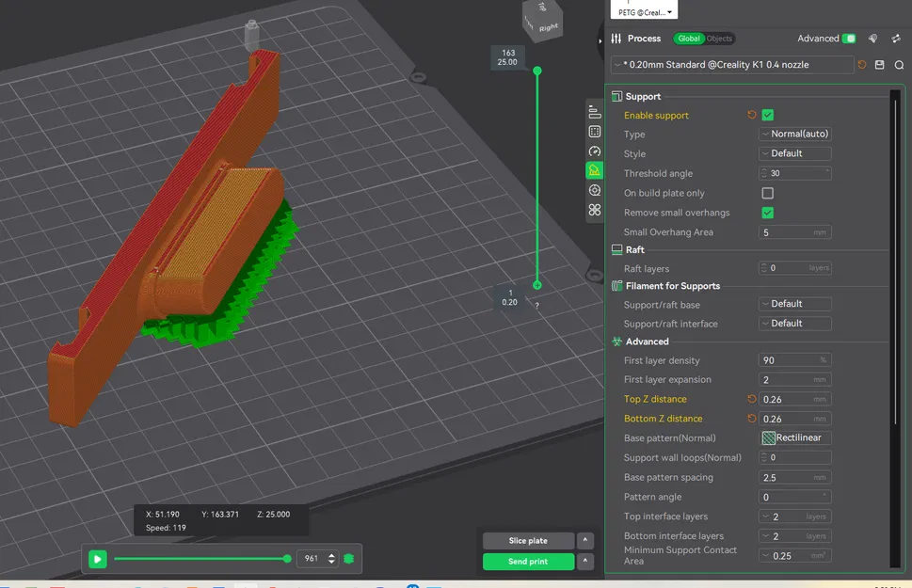
Task: Click the Advanced section header icon
Action: pyautogui.click(x=617, y=342)
